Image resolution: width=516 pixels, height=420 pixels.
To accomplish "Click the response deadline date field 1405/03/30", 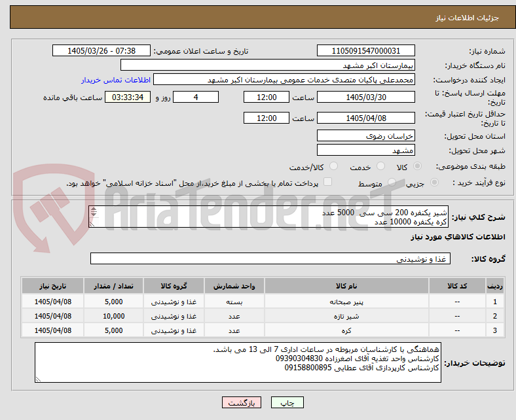I will (x=366, y=97).
